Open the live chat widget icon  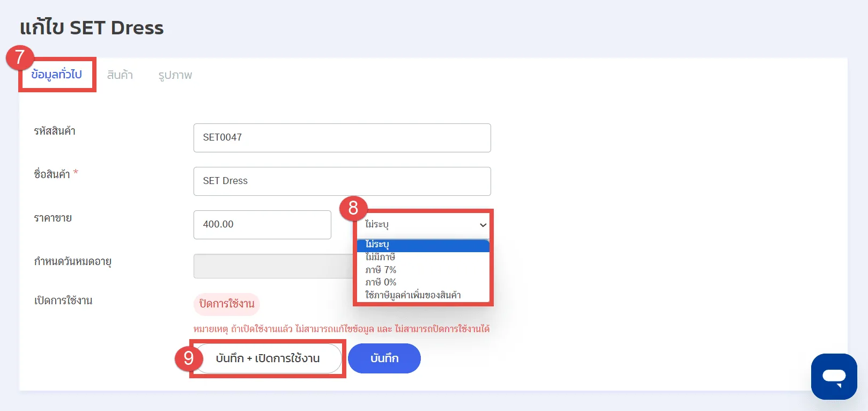pyautogui.click(x=834, y=376)
